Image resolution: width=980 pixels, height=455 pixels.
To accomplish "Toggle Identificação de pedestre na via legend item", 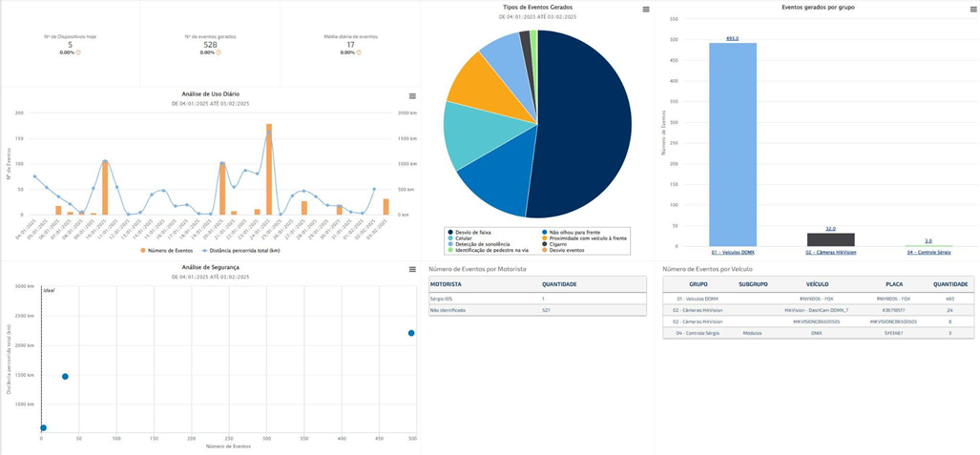I will [489, 250].
